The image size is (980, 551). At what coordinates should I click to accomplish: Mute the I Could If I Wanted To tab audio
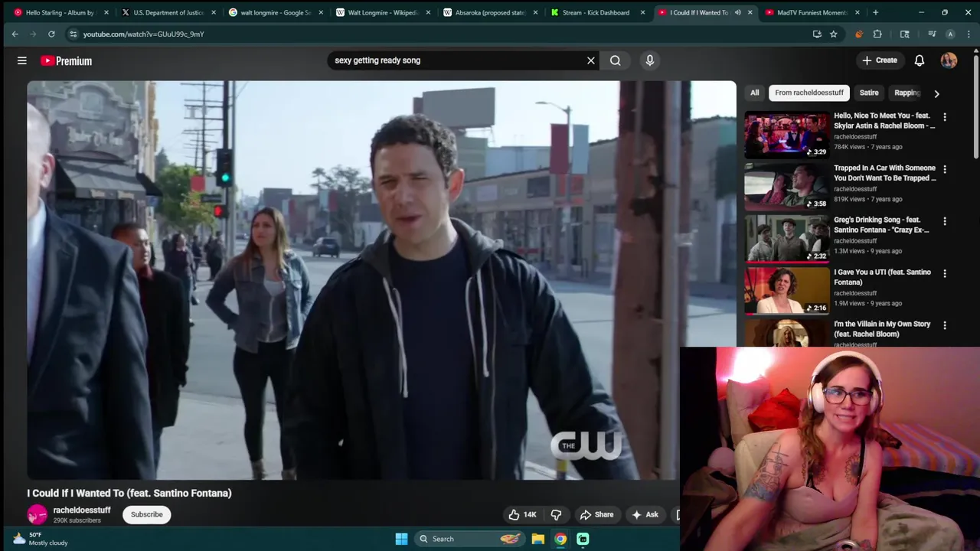(737, 12)
